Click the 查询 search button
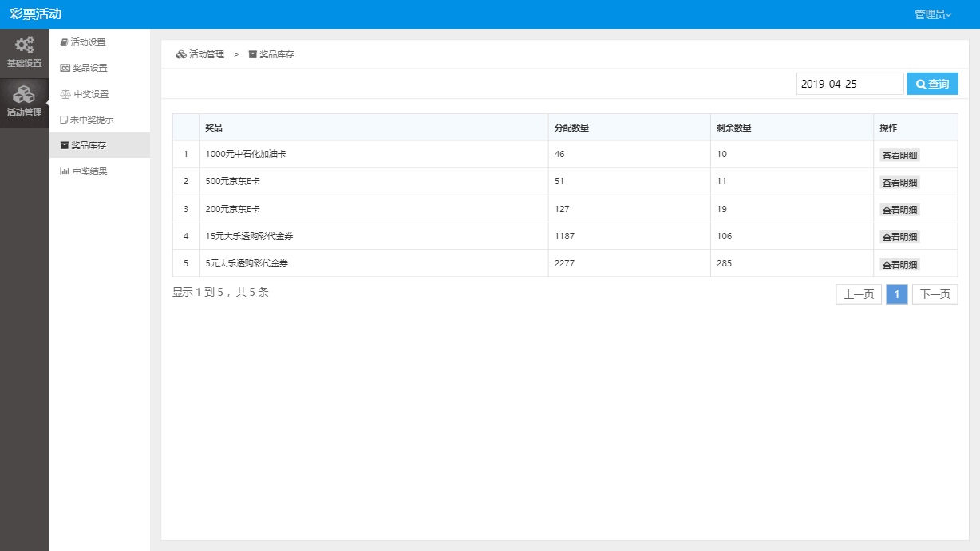Image resolution: width=980 pixels, height=551 pixels. (932, 84)
